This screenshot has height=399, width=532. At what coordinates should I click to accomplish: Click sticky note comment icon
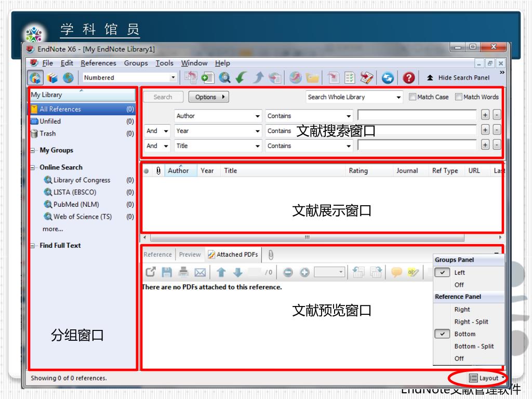[396, 272]
